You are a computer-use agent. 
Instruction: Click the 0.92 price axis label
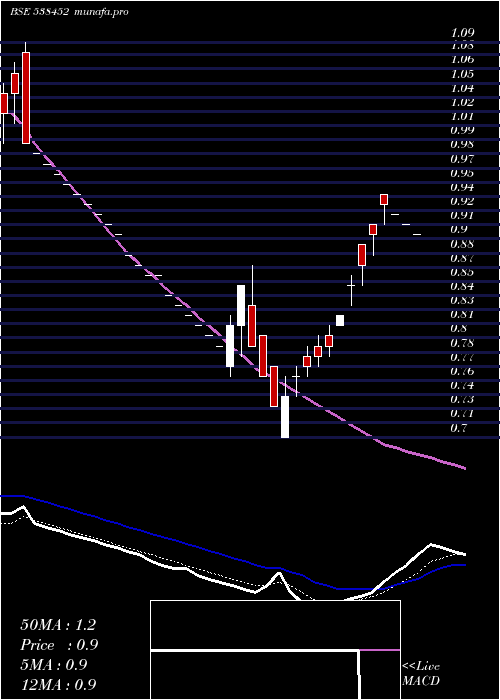point(462,201)
